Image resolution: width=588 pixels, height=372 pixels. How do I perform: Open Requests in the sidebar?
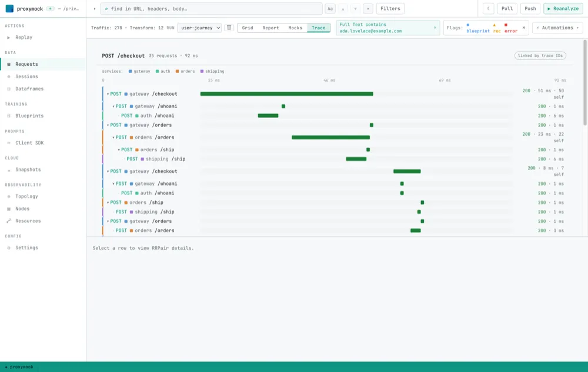[x=43, y=64]
